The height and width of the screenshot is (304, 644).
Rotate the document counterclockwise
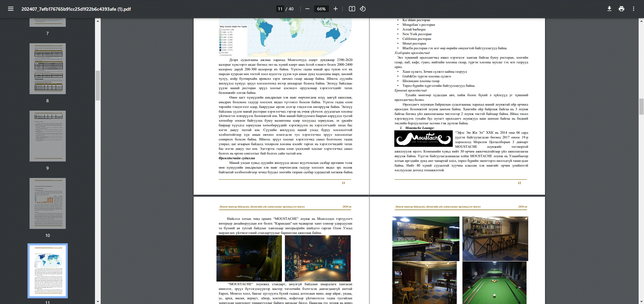click(363, 9)
